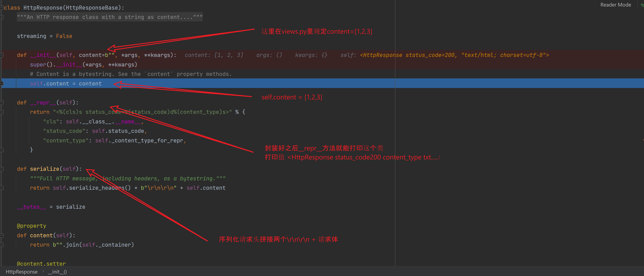Viewport: 644px width, 276px height.
Task: Click fold end marker at closing brace
Action: click(2, 150)
